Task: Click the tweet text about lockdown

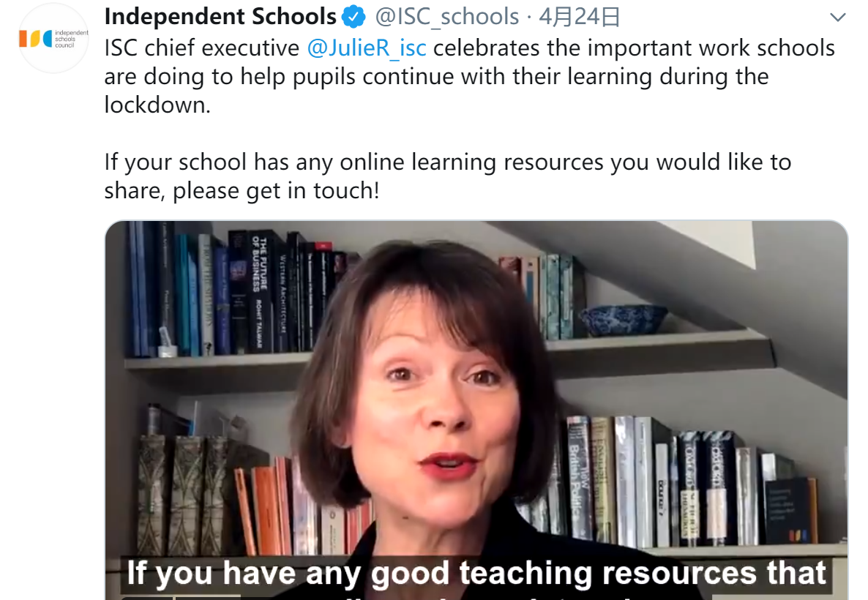Action: pyautogui.click(x=469, y=76)
